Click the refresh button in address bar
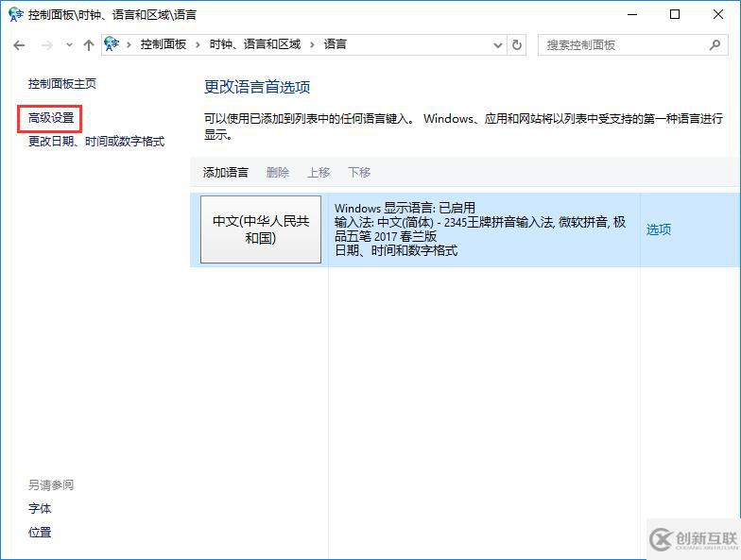 pyautogui.click(x=517, y=44)
